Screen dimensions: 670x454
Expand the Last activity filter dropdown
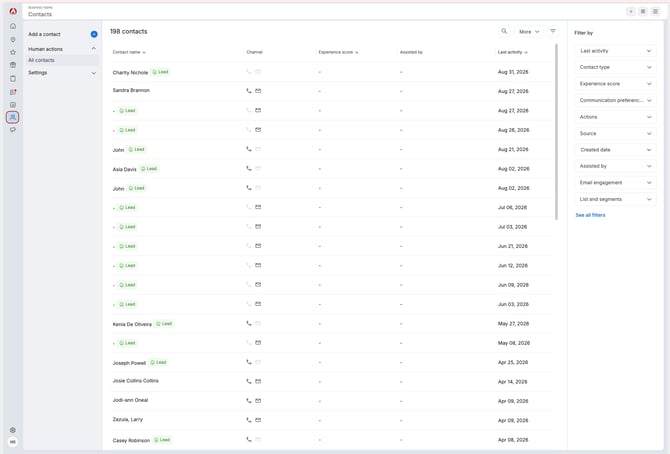click(x=615, y=51)
